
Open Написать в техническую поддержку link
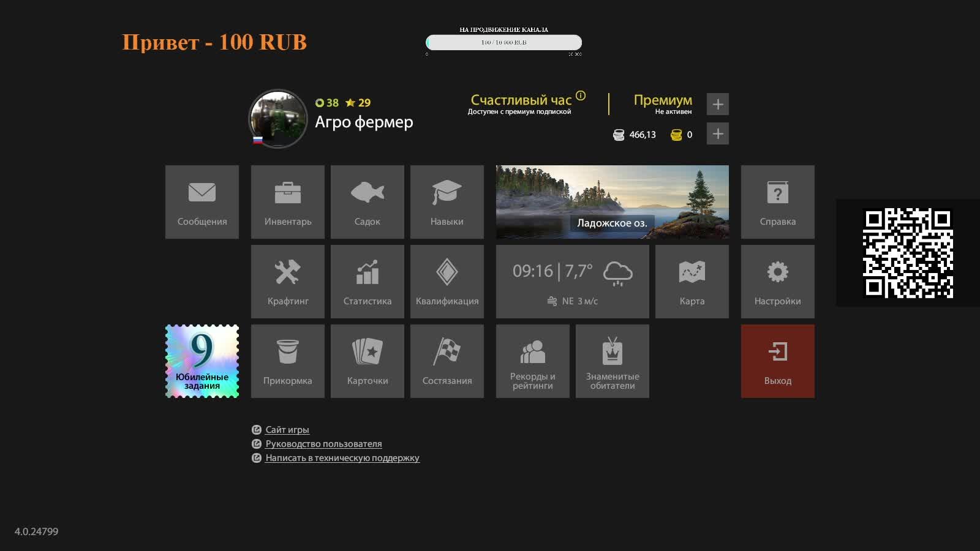click(342, 458)
